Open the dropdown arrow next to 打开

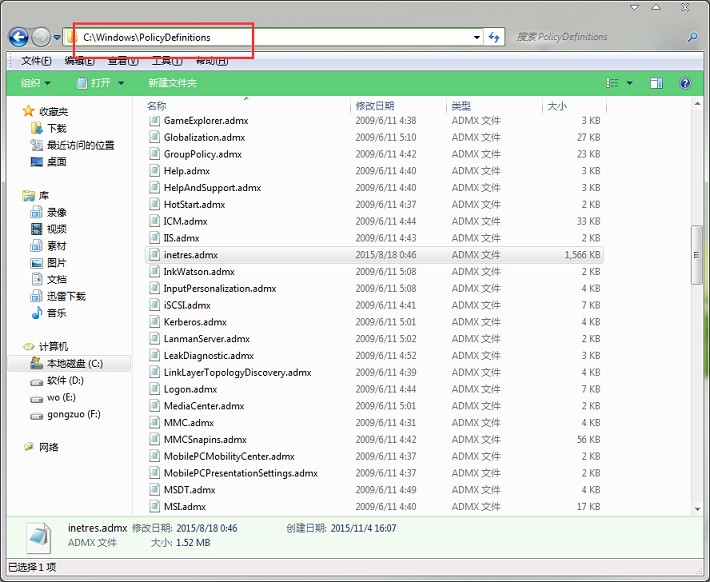(x=121, y=83)
